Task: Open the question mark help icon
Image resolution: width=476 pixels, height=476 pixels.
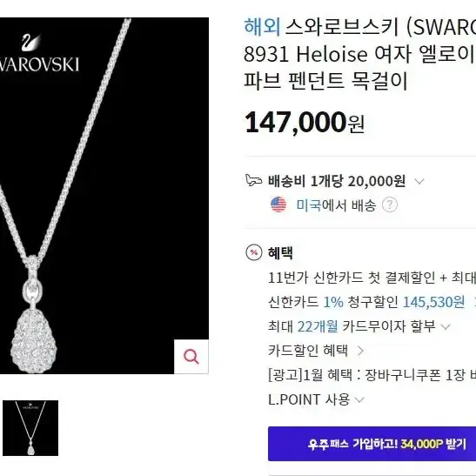Action: coord(390,204)
